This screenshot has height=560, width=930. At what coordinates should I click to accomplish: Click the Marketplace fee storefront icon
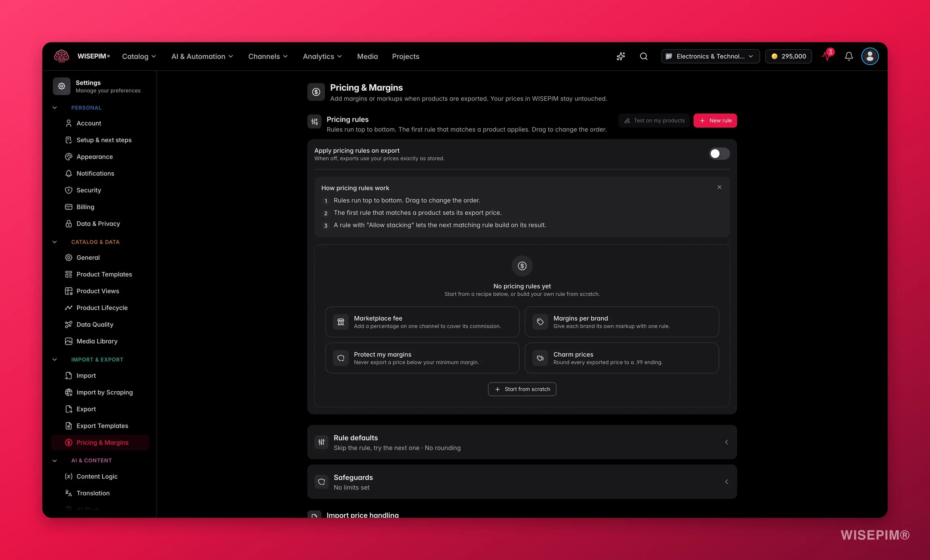(341, 322)
